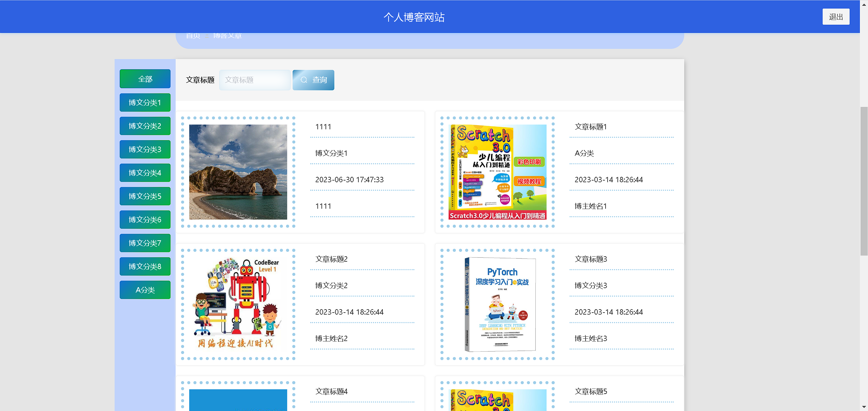Viewport: 868px width, 411px height.
Task: Focus the 文章标题 search input field
Action: (x=255, y=80)
